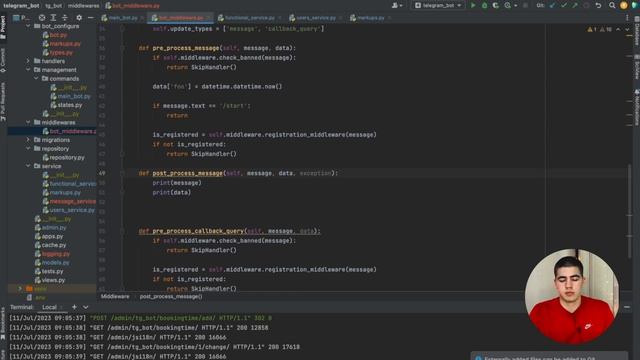Collapse the service folder
Screen dimensions: 640x360
(28, 166)
